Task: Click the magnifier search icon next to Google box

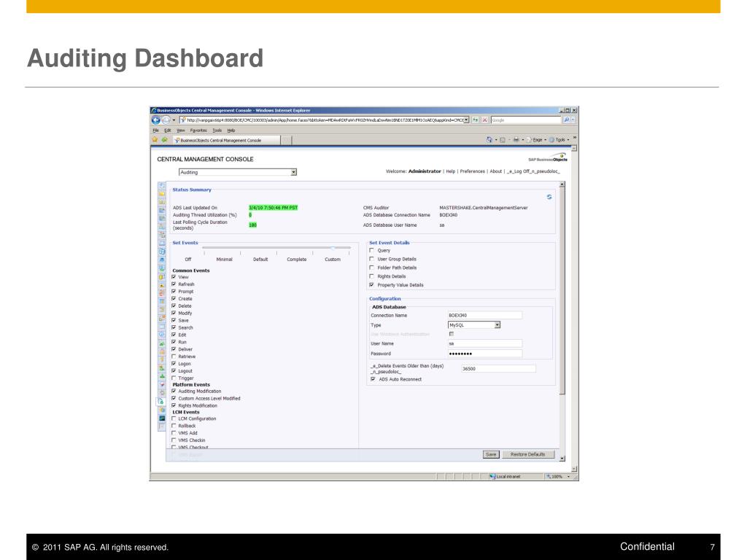Action: click(x=566, y=120)
